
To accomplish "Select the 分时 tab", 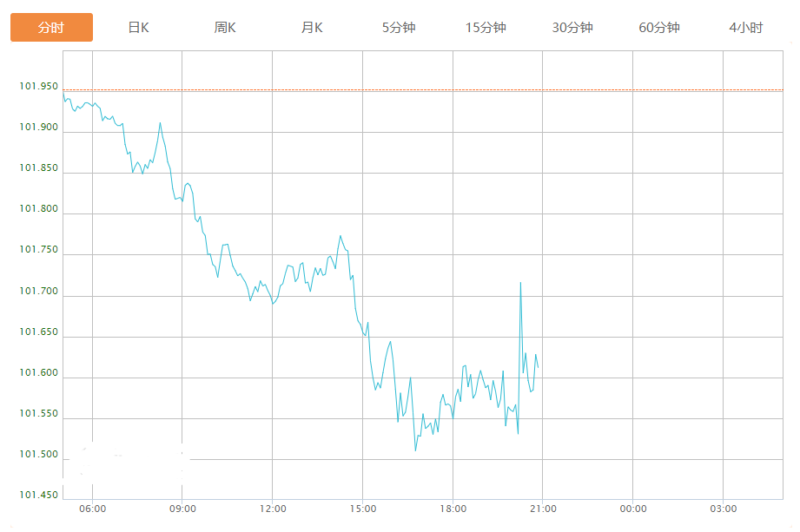I will (x=51, y=28).
